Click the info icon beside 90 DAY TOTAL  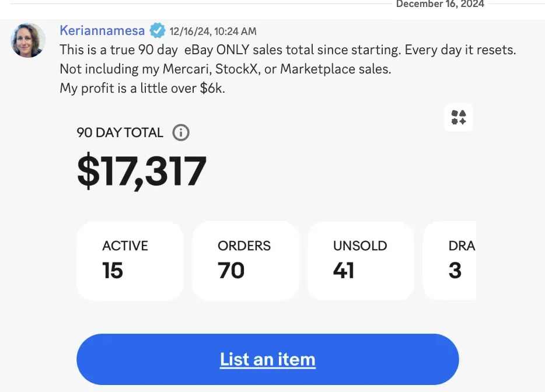click(181, 133)
